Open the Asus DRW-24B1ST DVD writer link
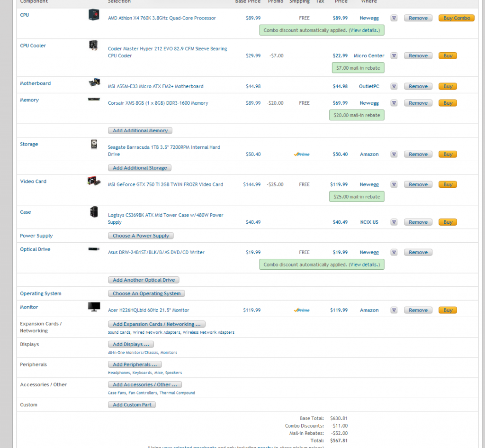Image resolution: width=485 pixels, height=448 pixels. (156, 252)
